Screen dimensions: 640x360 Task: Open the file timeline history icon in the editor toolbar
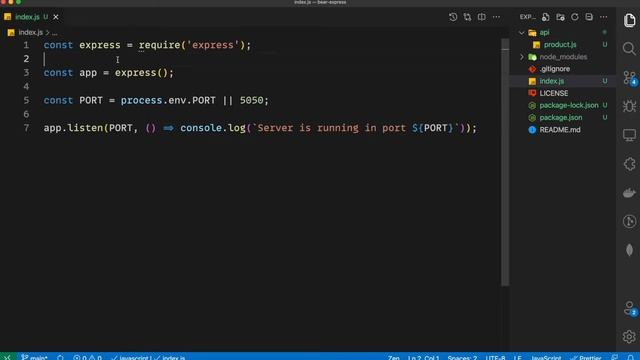pos(453,17)
